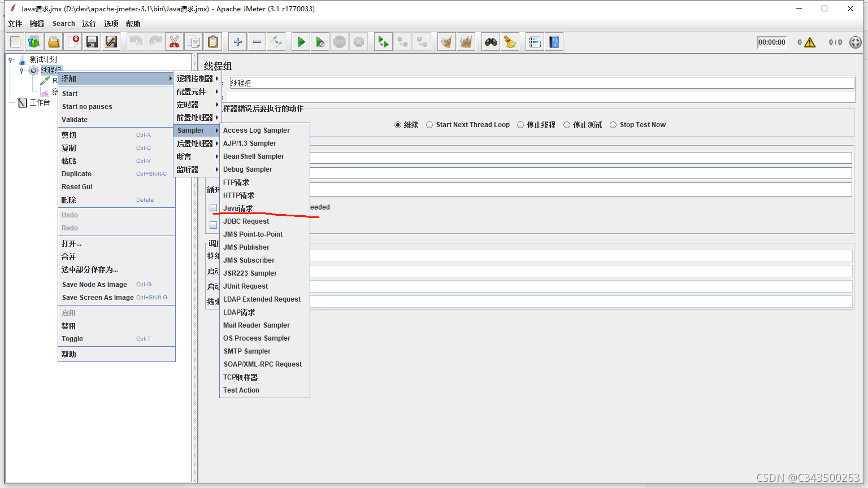The height and width of the screenshot is (488, 868).
Task: Choose BeanShell Sampler entry
Action: pyautogui.click(x=264, y=156)
